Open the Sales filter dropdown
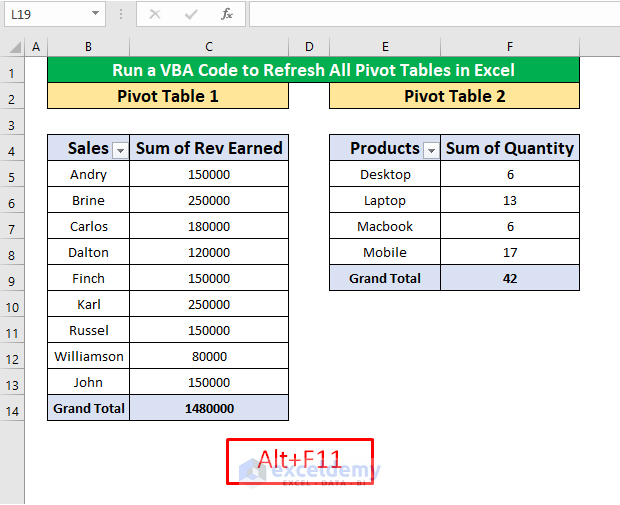This screenshot has width=620, height=505. click(121, 150)
